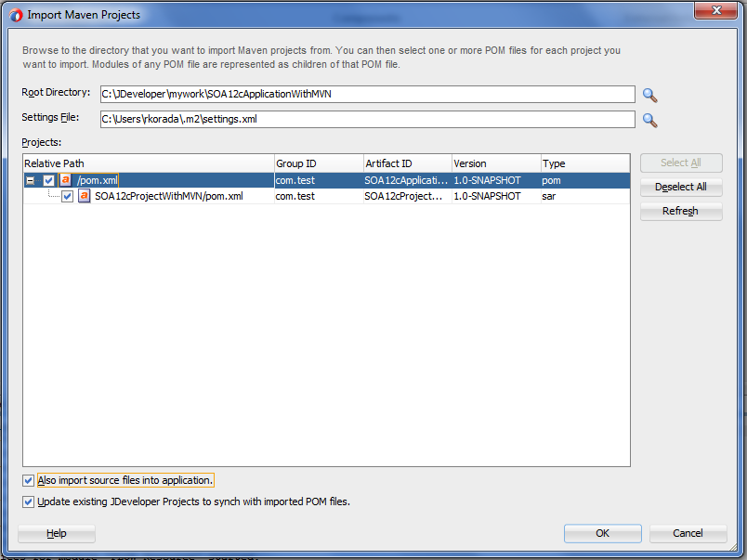The width and height of the screenshot is (747, 560).
Task: Click the Refresh button
Action: pyautogui.click(x=680, y=211)
